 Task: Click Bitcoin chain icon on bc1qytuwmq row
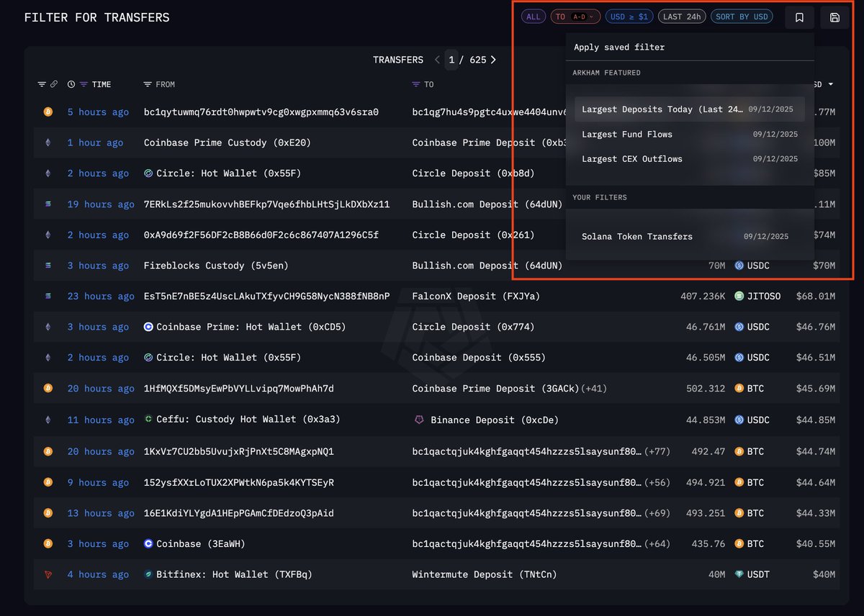[48, 112]
